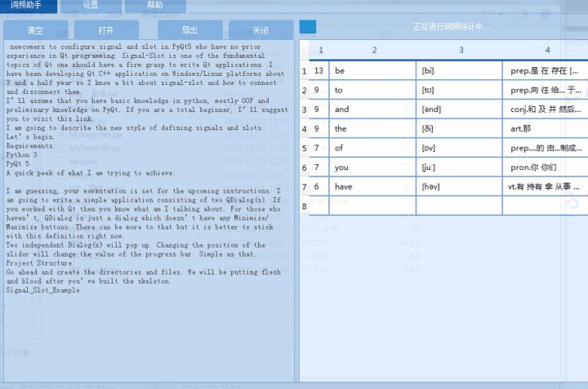Screen dimensions: 588x389
Task: Click the 导出 button
Action: point(190,30)
